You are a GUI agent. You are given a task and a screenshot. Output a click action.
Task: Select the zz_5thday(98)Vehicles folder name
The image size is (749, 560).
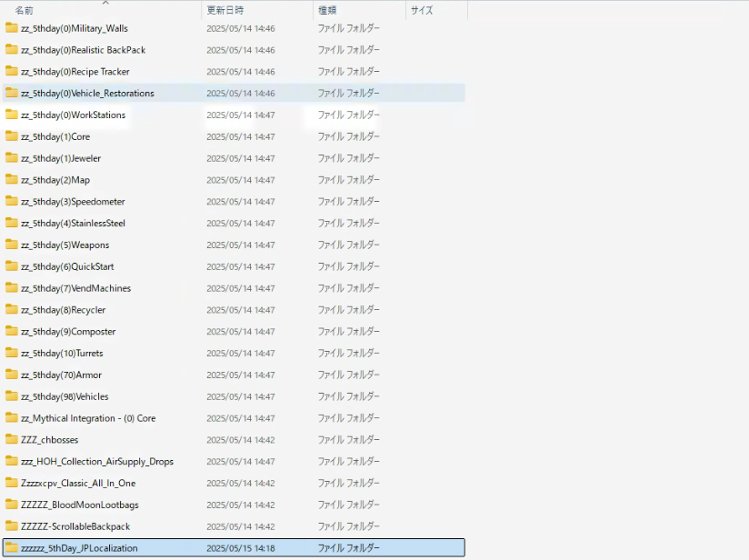point(65,396)
